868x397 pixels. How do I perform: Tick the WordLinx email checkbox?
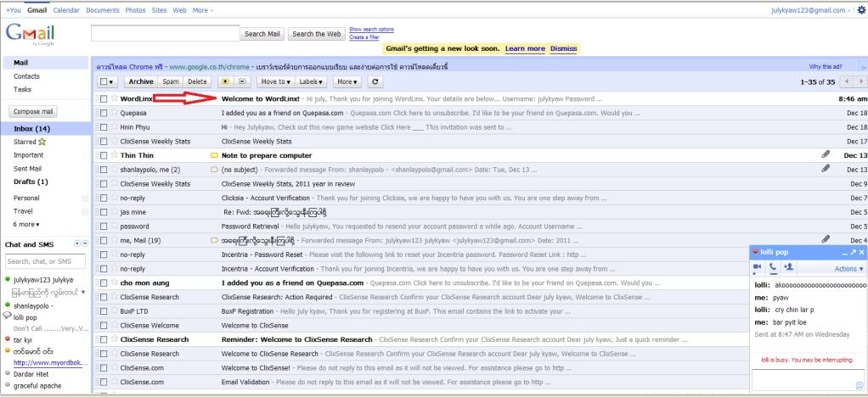(104, 99)
